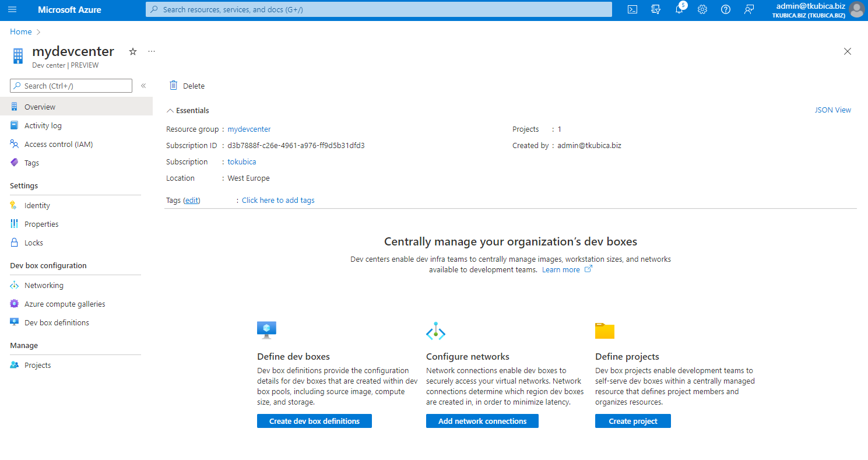This screenshot has height=460, width=868.
Task: Open the tokubica subscription link
Action: coord(242,161)
